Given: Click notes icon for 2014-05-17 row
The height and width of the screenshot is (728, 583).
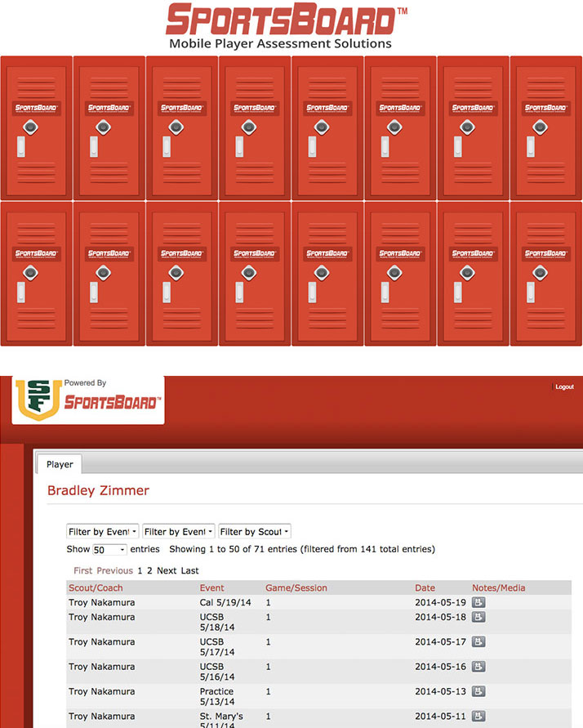Looking at the screenshot, I should [478, 642].
